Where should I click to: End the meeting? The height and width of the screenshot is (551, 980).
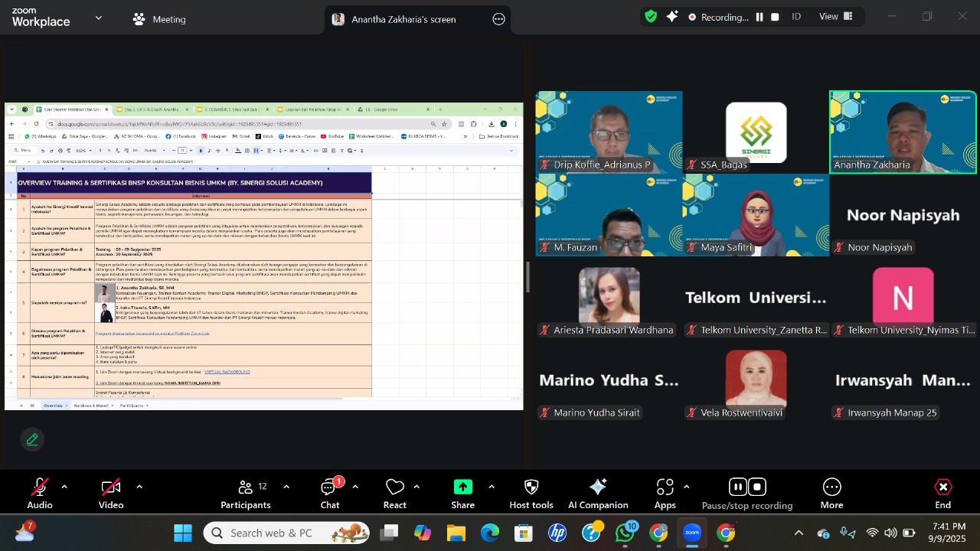pyautogui.click(x=942, y=494)
